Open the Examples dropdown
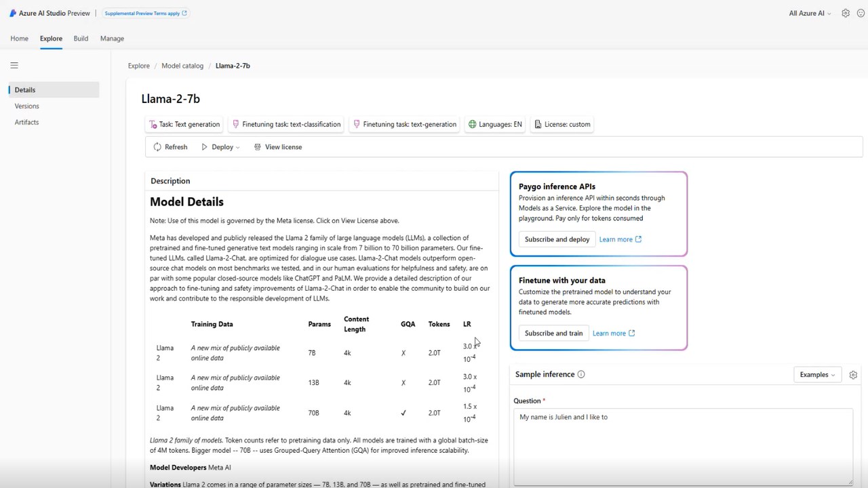 pos(818,374)
